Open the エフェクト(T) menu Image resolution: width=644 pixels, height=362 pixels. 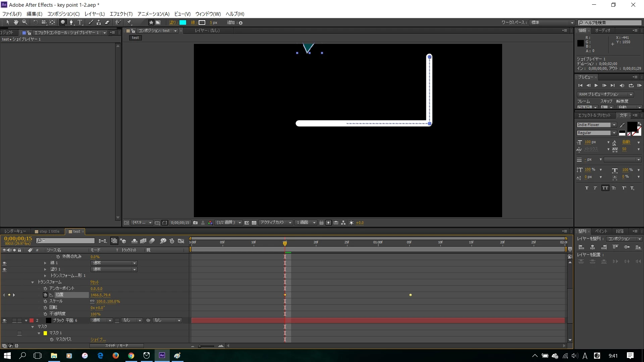click(121, 14)
